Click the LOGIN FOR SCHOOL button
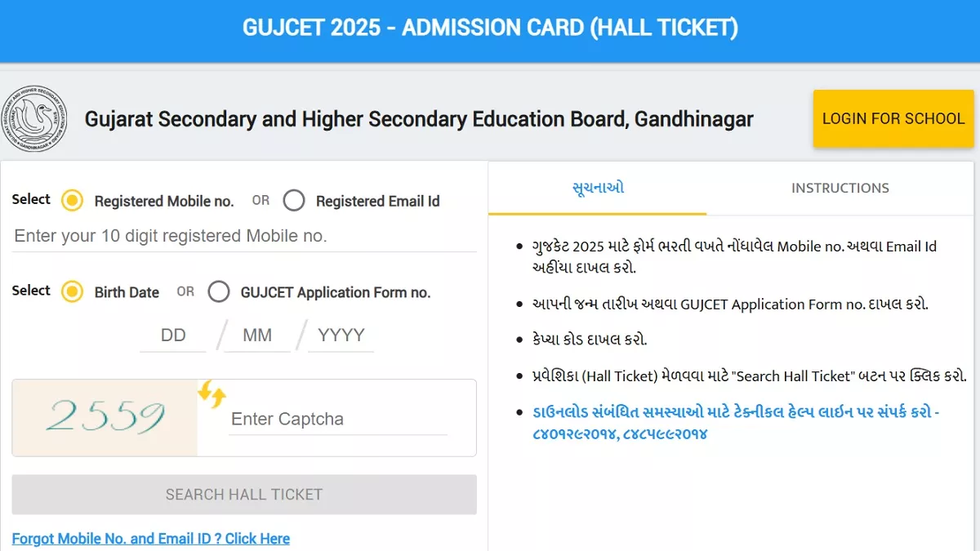980x551 pixels. [893, 118]
